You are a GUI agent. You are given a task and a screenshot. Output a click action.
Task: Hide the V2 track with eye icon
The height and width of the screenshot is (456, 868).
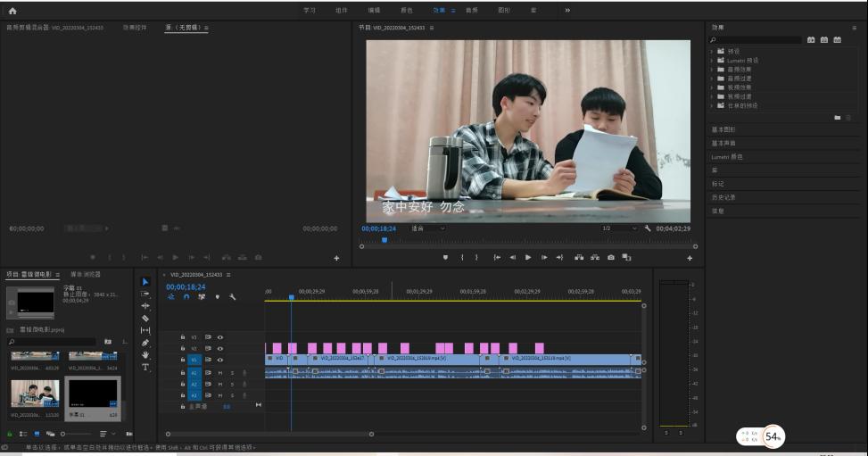(219, 348)
